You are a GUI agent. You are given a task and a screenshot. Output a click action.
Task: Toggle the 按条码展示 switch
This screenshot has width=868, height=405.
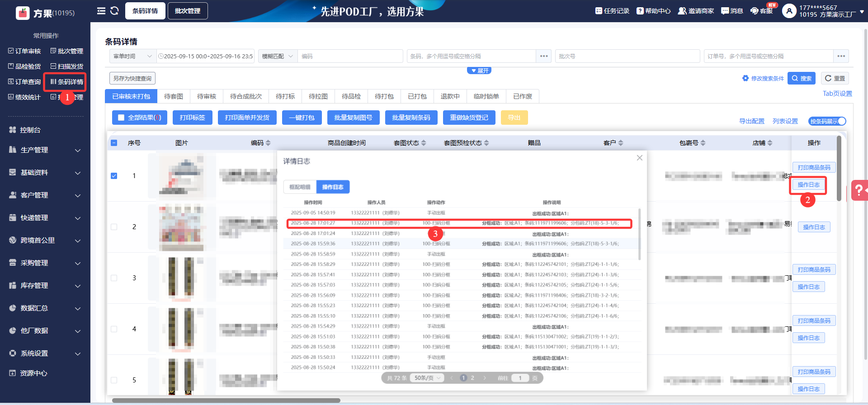(827, 121)
